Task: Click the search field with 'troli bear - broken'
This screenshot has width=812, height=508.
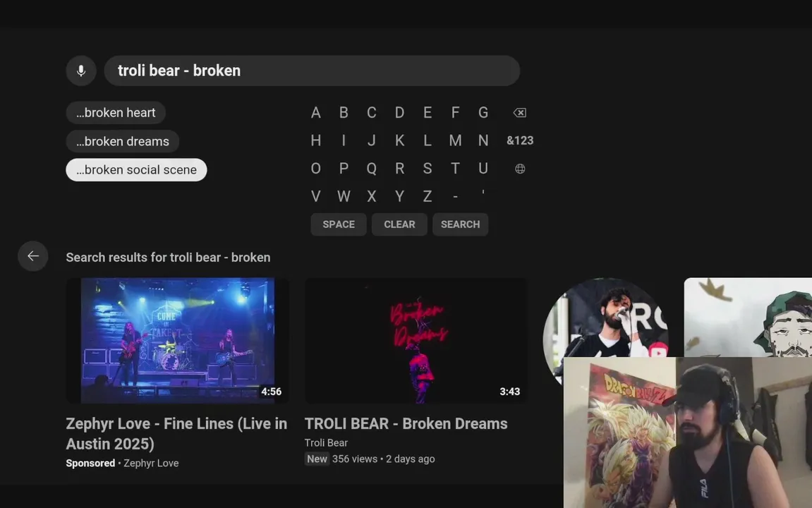Action: pos(312,71)
